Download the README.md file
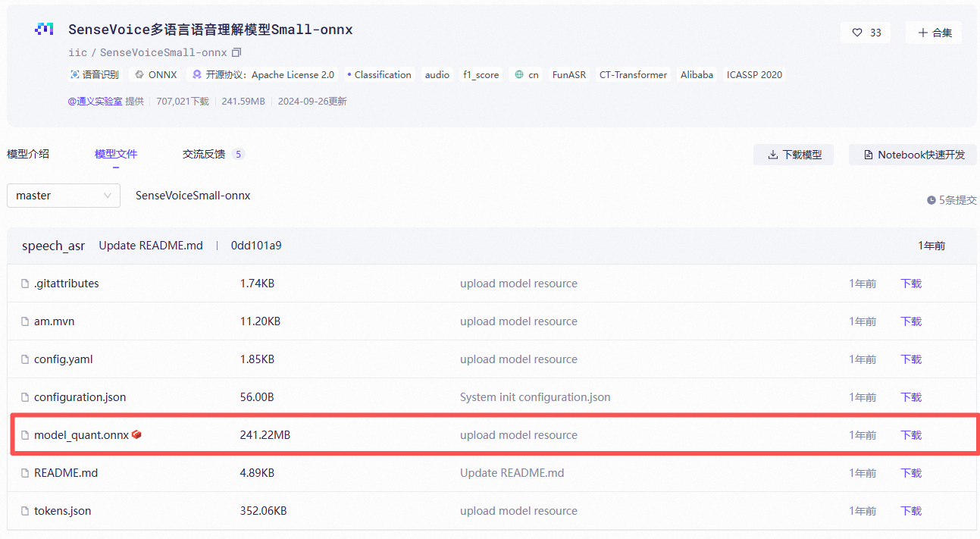The width and height of the screenshot is (980, 539). coord(911,473)
